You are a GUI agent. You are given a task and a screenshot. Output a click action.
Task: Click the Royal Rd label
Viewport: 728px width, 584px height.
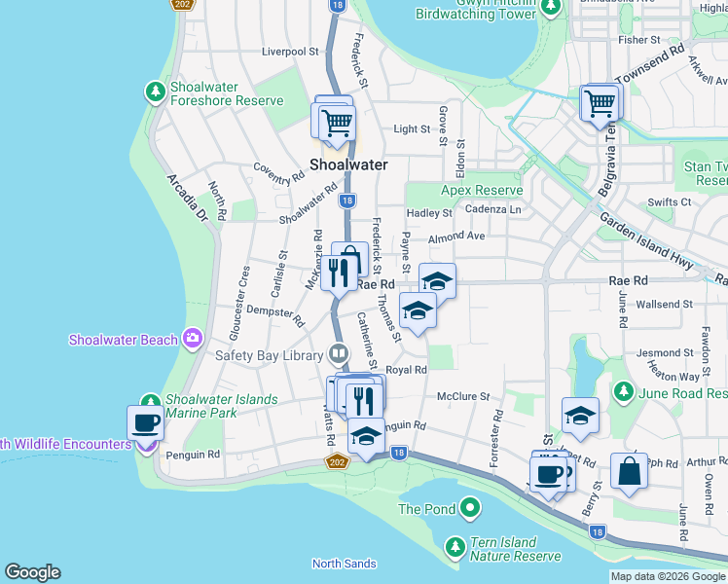406,370
